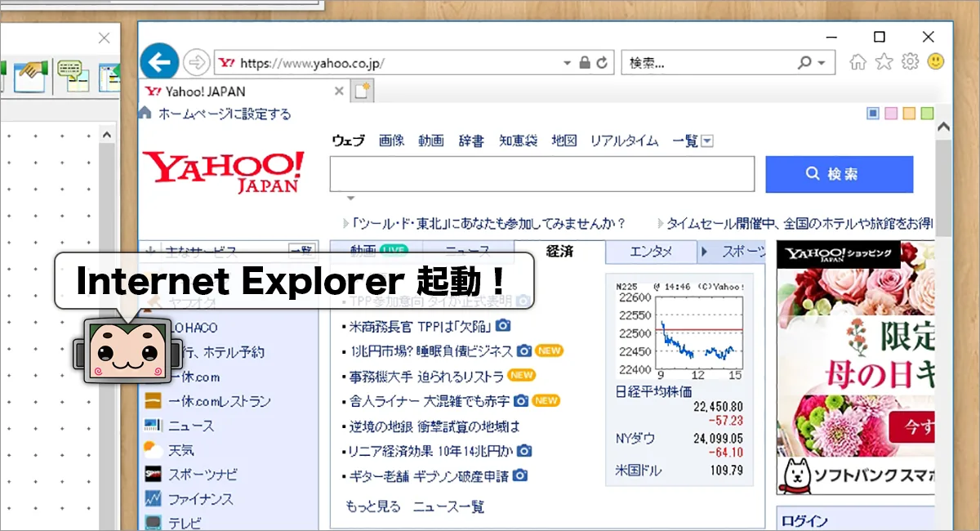This screenshot has height=531, width=980.
Task: Switch to the エンタメ news tab
Action: click(652, 252)
